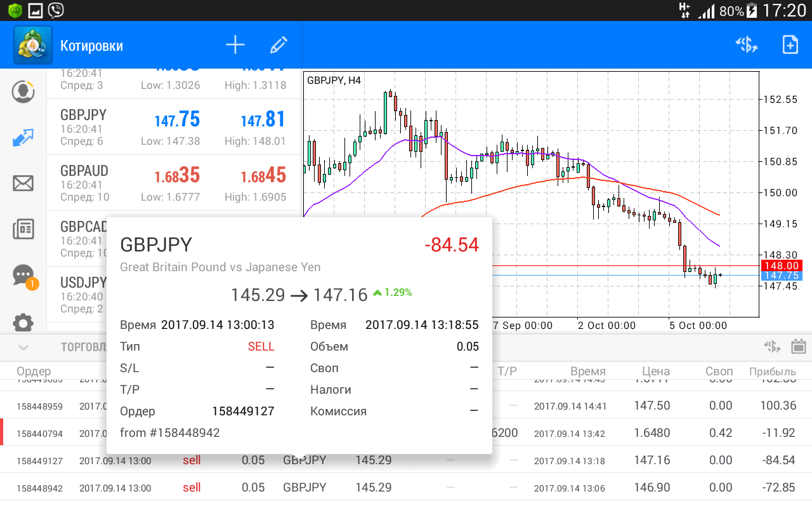Open settings gear in sidebar
Viewport: 812px width, 508px height.
click(23, 321)
